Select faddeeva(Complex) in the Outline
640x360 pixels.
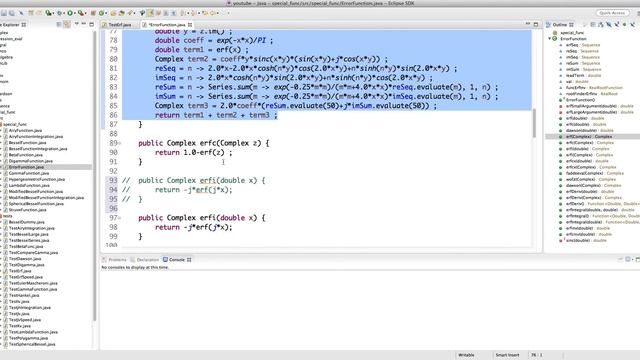click(591, 173)
